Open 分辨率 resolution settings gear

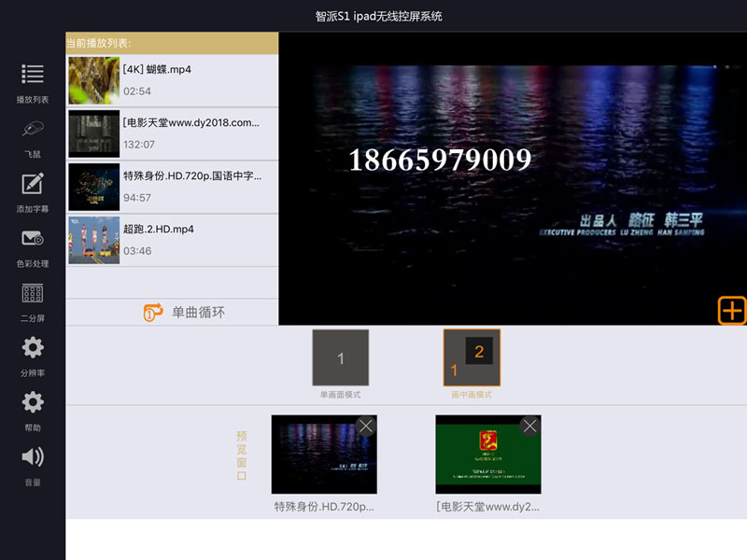point(33,348)
